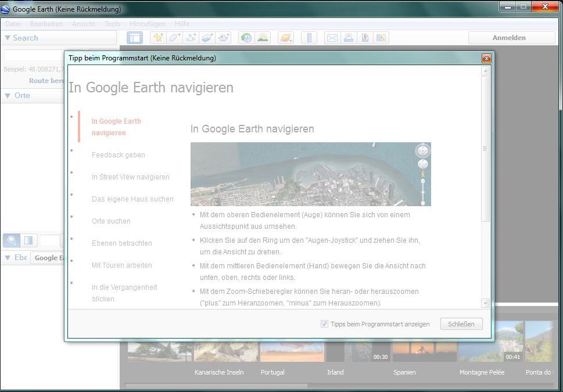Screen dimensions: 563x392
Task: Click the Google Earth globe icon in title bar
Action: 5,9
